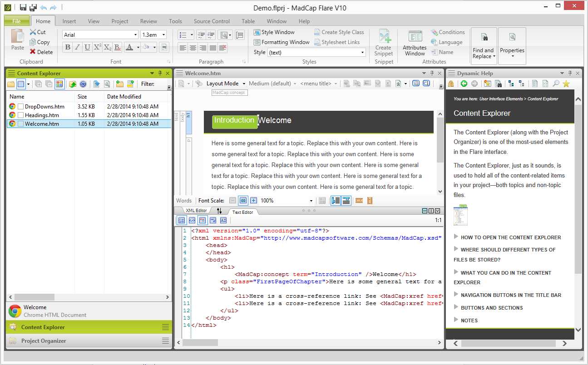Image resolution: width=588 pixels, height=365 pixels.
Task: Click the new folder icon in Content Explorer
Action: point(119,84)
